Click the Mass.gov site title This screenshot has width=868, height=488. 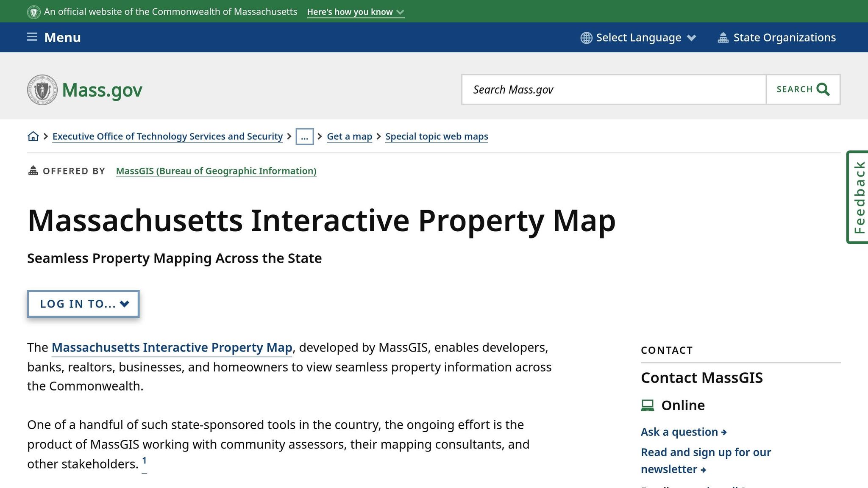(102, 90)
